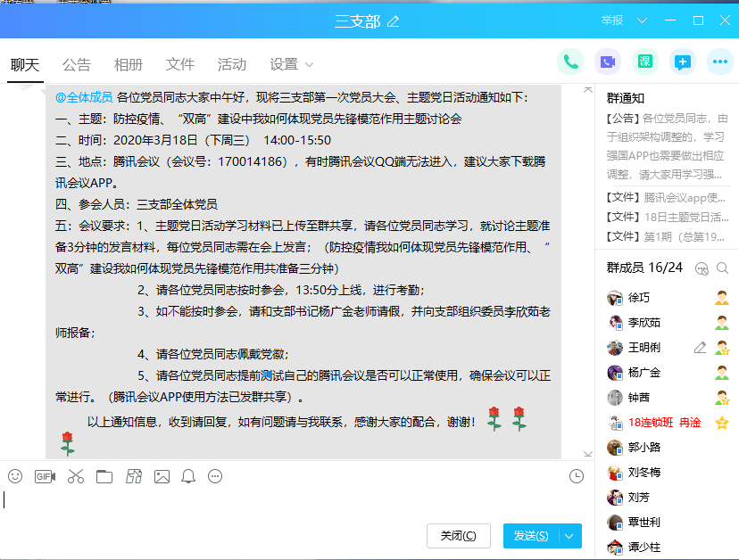
Task: Start a group voice call
Action: tap(570, 62)
